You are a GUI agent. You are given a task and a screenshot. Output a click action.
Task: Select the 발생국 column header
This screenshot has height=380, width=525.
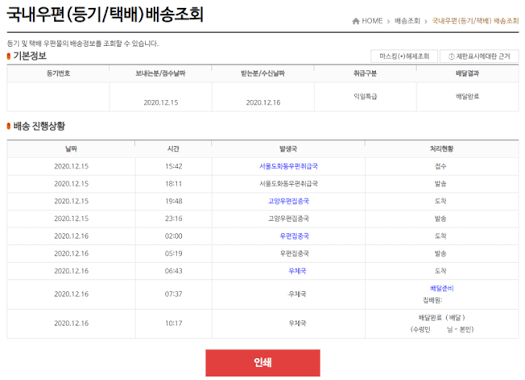pyautogui.click(x=288, y=149)
